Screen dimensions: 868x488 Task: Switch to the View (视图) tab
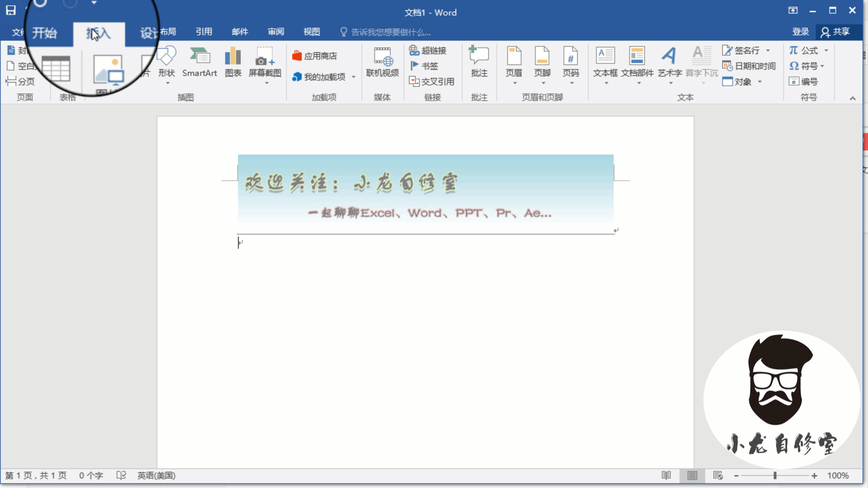(311, 32)
